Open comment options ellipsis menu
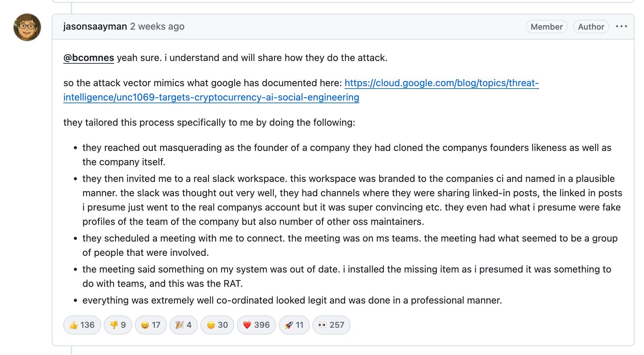This screenshot has width=644, height=355. click(x=621, y=27)
